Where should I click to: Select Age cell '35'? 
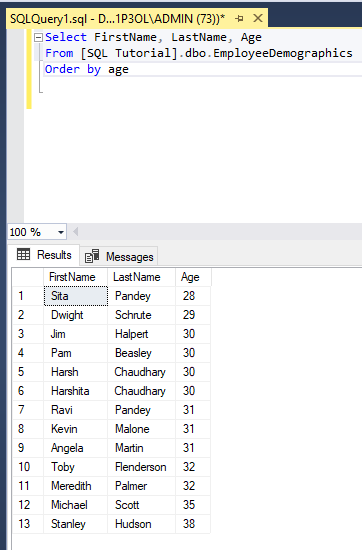pyautogui.click(x=193, y=505)
